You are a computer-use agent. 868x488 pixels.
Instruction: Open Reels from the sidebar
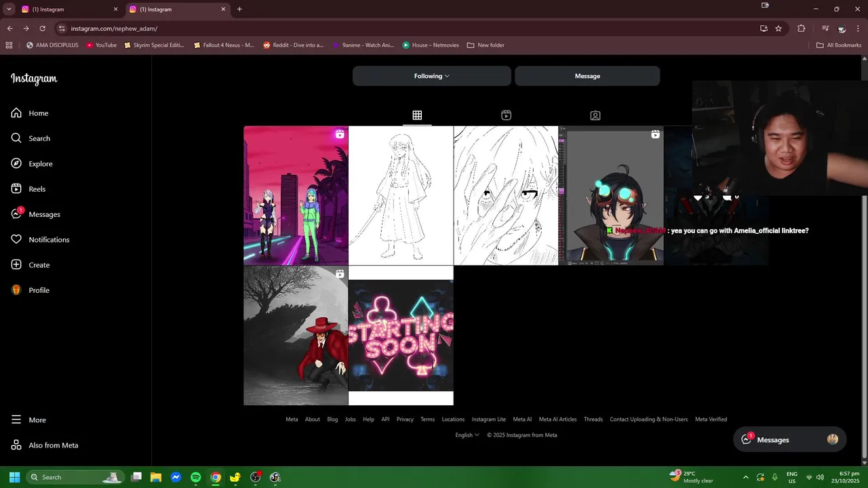coord(28,189)
